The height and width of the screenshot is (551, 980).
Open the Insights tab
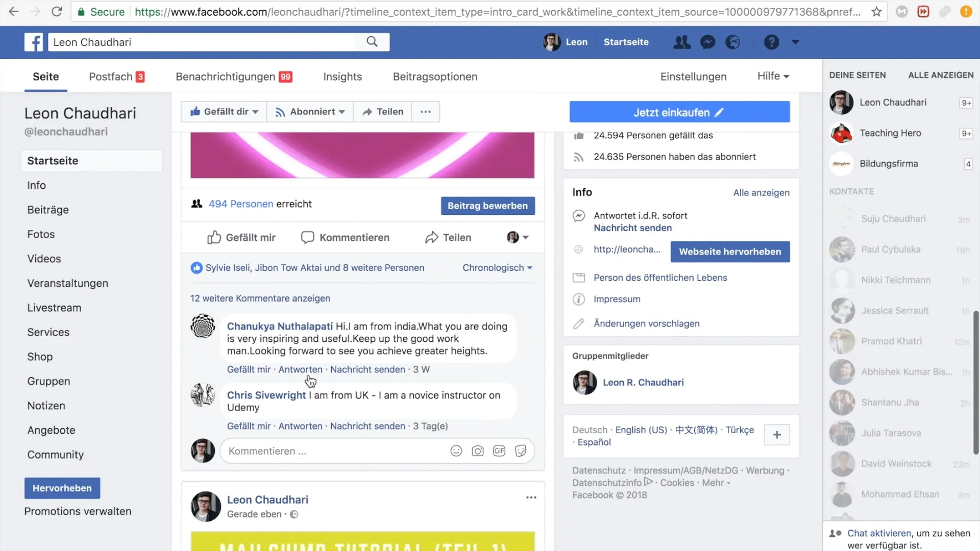pyautogui.click(x=342, y=76)
